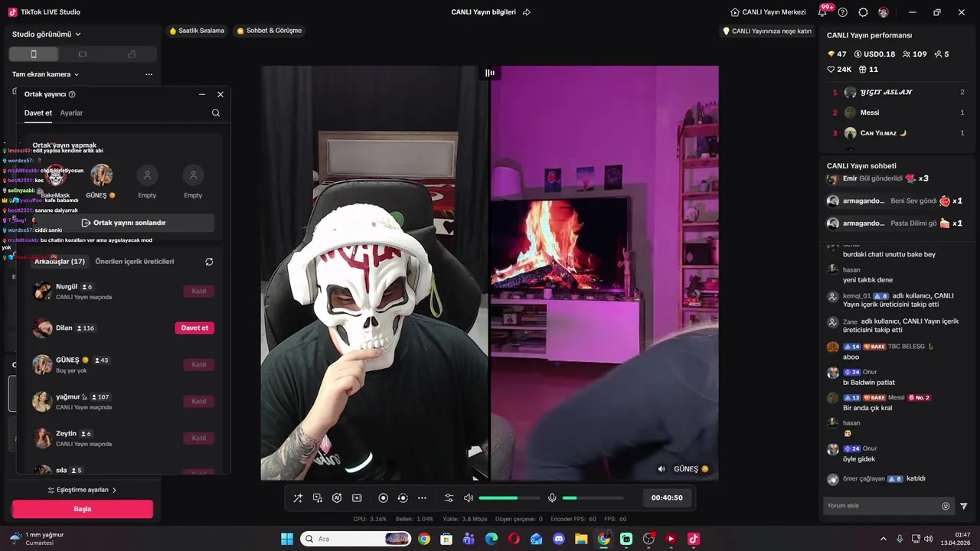Select the dual-screen layout option

[x=132, y=54]
